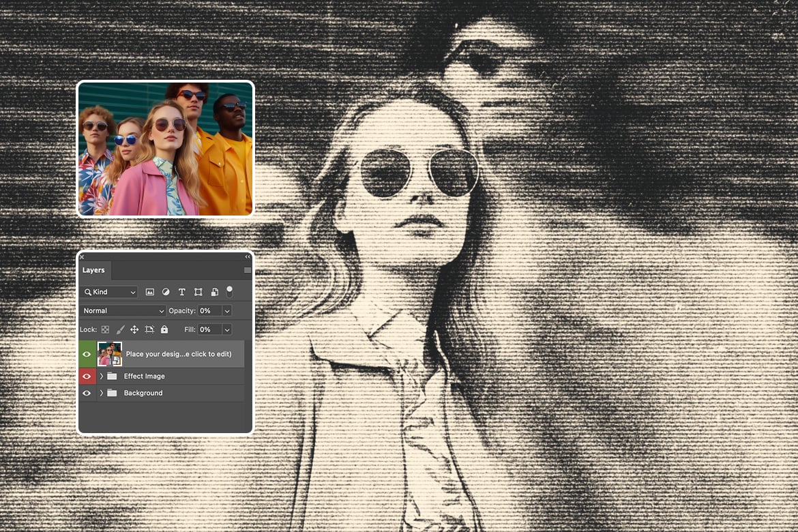This screenshot has height=532, width=798.
Task: Click the colorful original photo preview
Action: click(166, 149)
